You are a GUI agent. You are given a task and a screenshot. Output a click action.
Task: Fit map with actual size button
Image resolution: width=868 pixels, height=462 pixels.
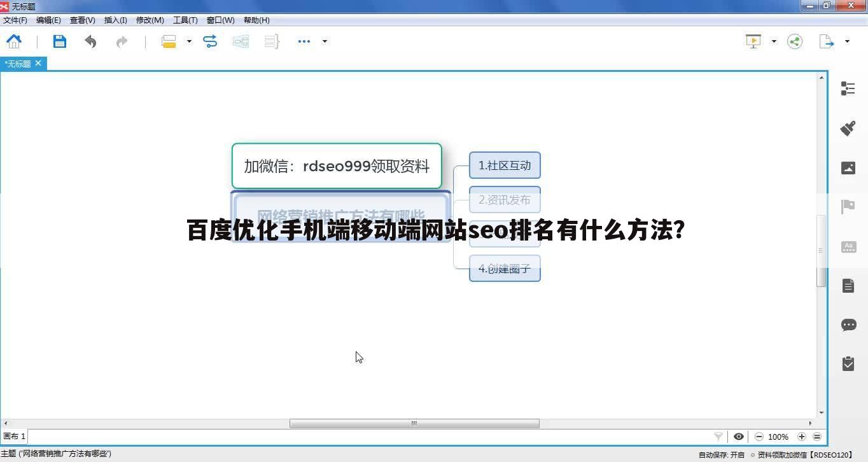coord(817,437)
